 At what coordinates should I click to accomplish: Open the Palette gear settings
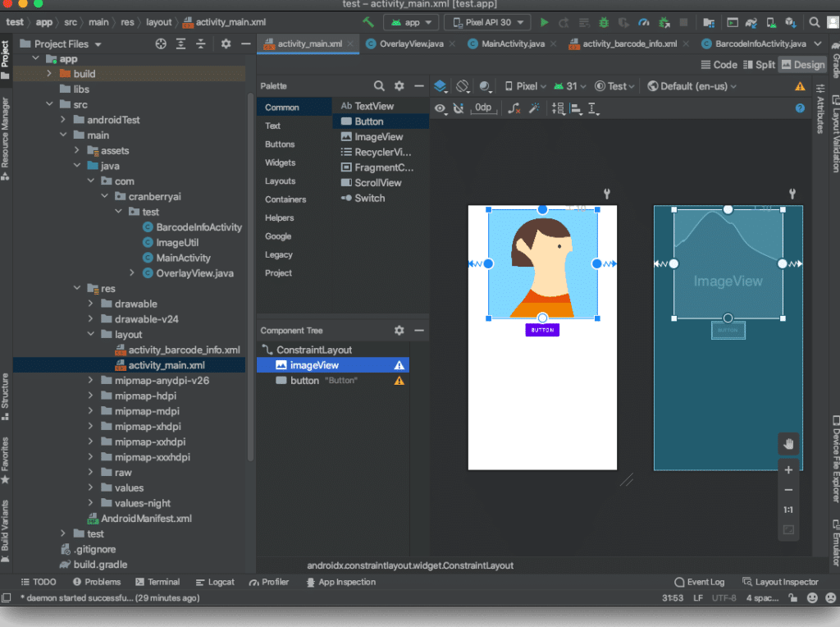pyautogui.click(x=399, y=85)
